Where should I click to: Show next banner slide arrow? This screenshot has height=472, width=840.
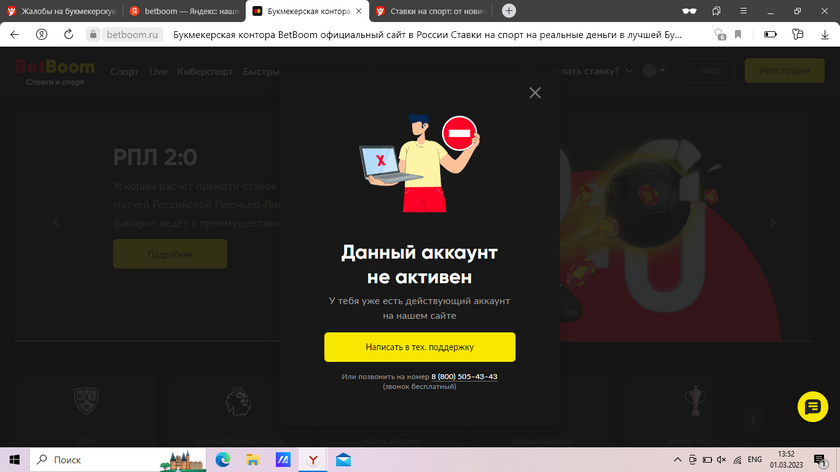coord(772,222)
